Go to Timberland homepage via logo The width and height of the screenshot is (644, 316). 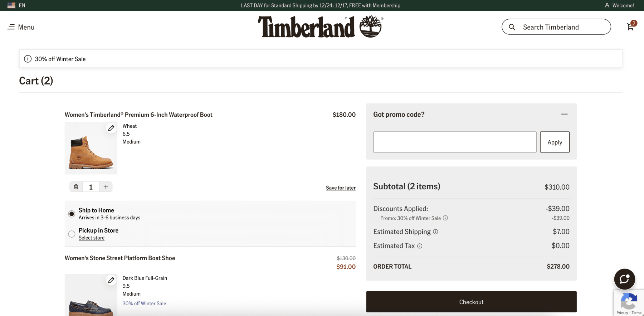click(321, 26)
